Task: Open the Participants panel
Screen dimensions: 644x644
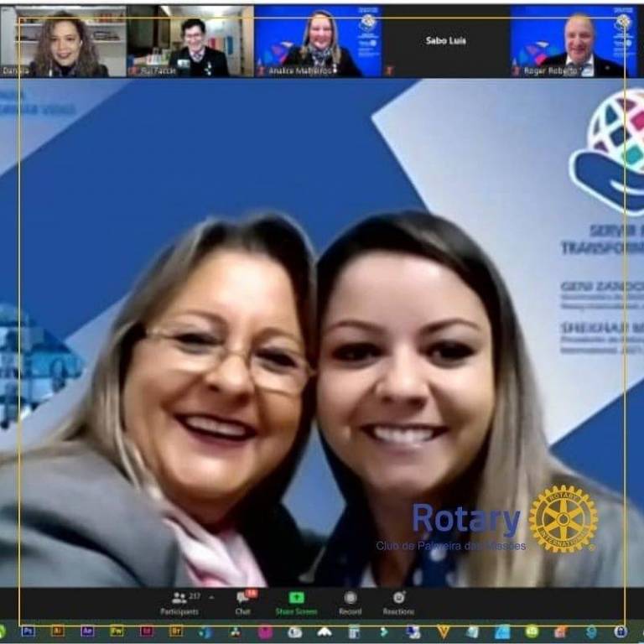Action: coord(179,602)
